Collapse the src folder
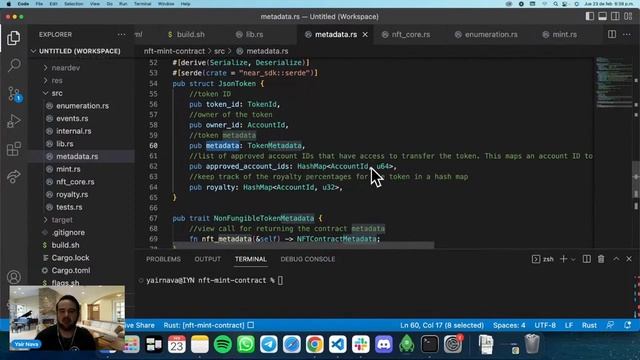 point(57,93)
